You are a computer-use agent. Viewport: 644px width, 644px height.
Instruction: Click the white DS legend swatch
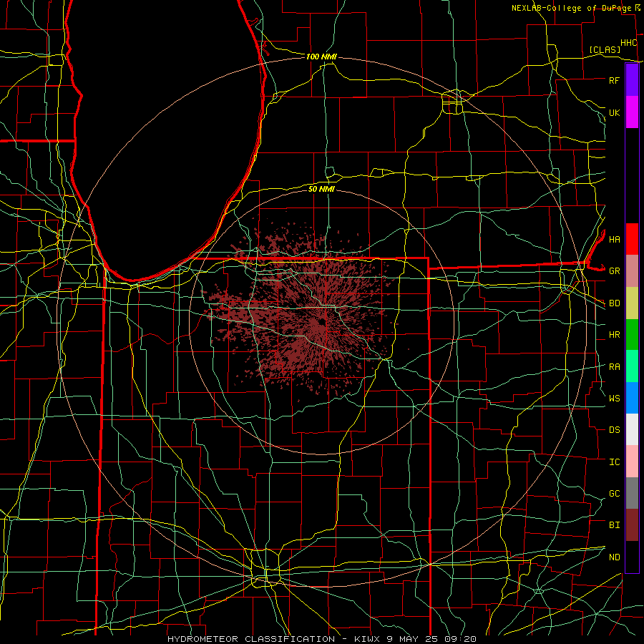(632, 429)
